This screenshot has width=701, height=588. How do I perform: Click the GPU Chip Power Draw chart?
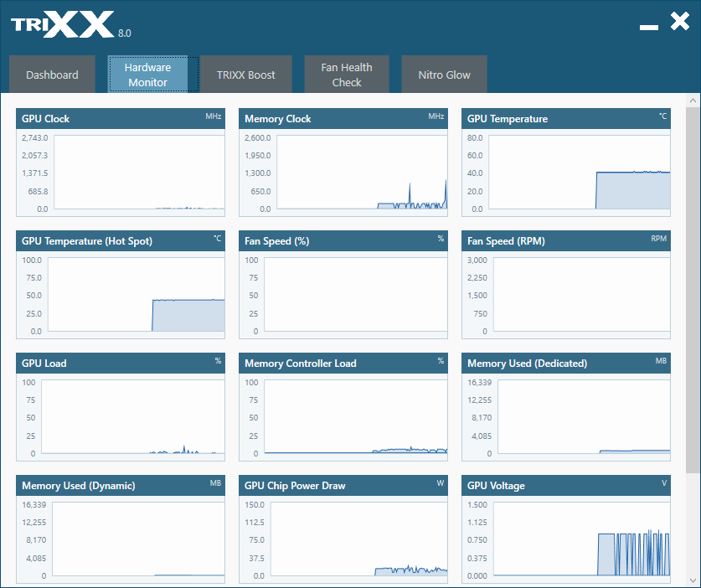359,539
